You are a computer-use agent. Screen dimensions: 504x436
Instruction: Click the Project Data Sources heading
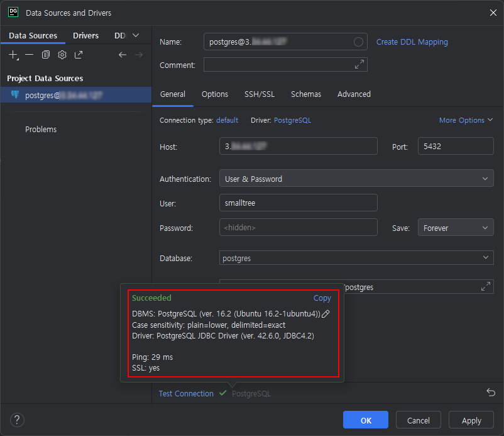click(45, 78)
